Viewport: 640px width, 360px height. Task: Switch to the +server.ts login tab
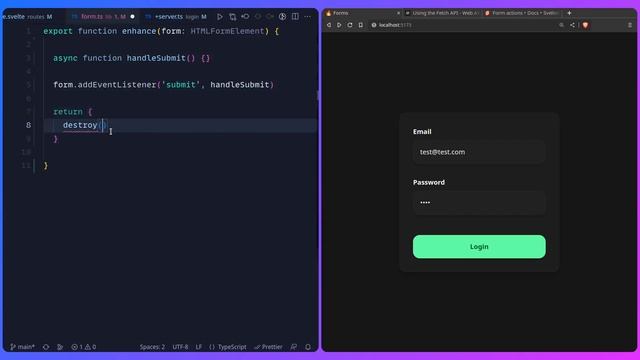(x=176, y=17)
